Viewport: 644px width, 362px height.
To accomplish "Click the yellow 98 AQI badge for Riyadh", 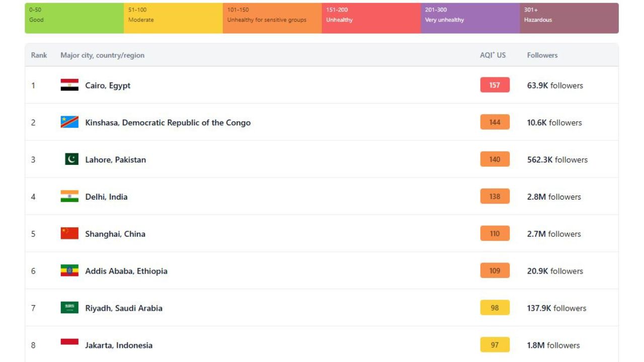I will point(495,308).
